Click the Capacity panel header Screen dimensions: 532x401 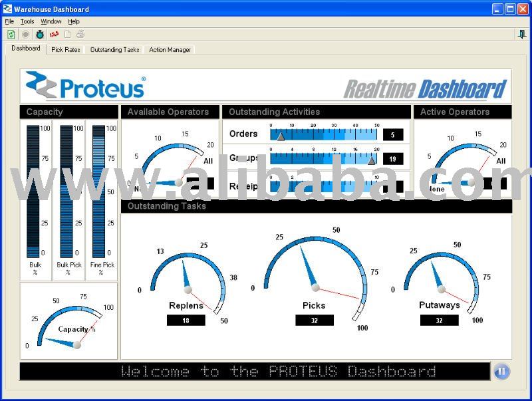pyautogui.click(x=69, y=112)
